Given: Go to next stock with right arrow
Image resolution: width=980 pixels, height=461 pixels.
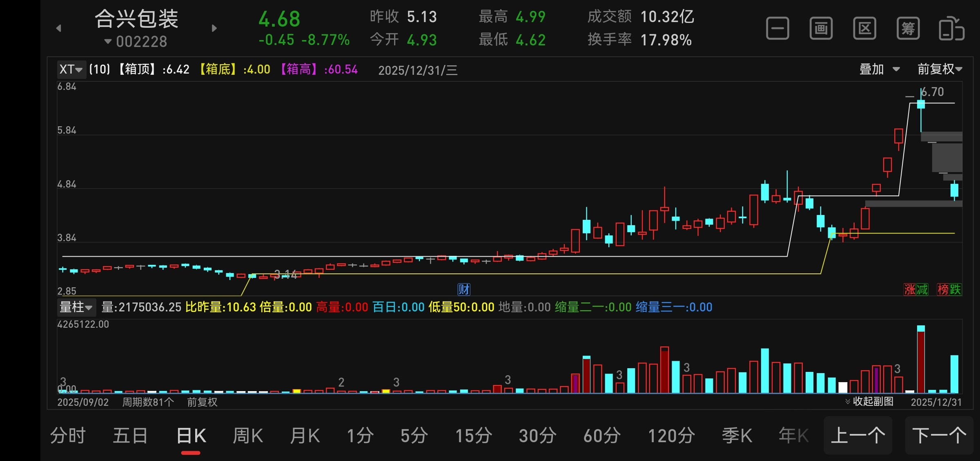Looking at the screenshot, I should (214, 28).
